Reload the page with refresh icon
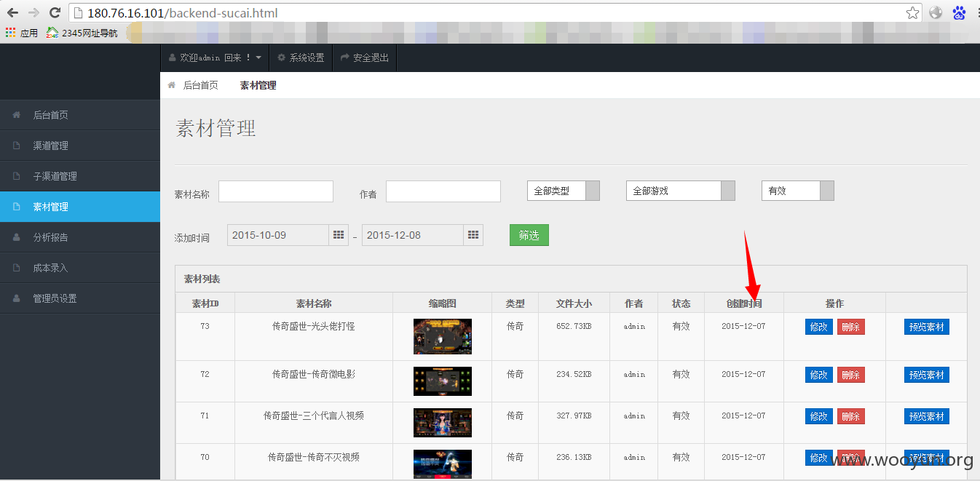 [x=55, y=12]
